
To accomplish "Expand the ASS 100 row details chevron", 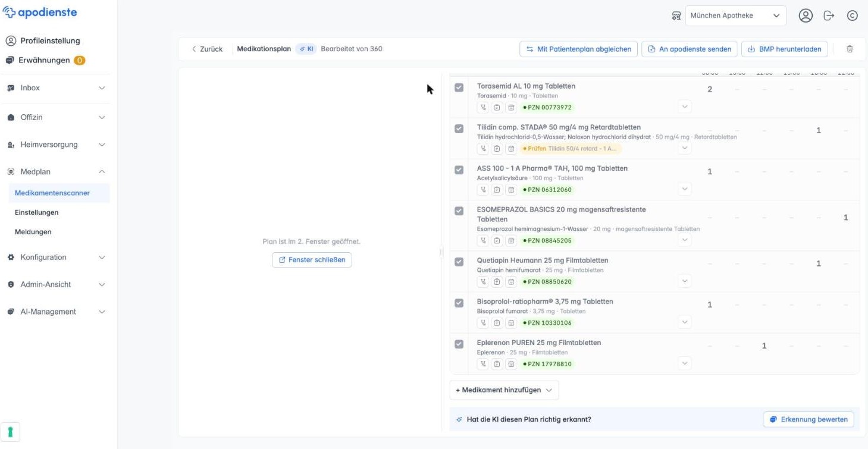I will (685, 189).
